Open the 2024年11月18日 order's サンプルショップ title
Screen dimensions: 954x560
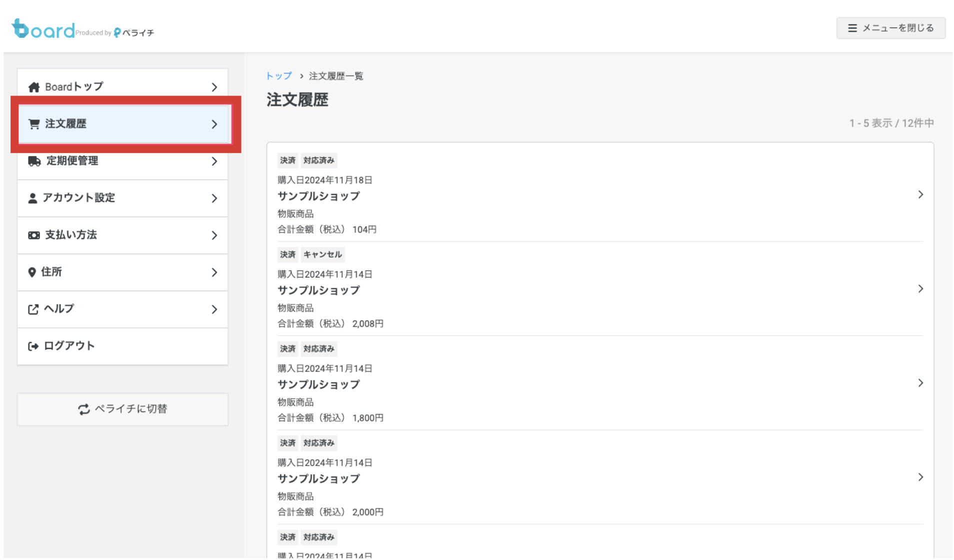click(x=318, y=196)
